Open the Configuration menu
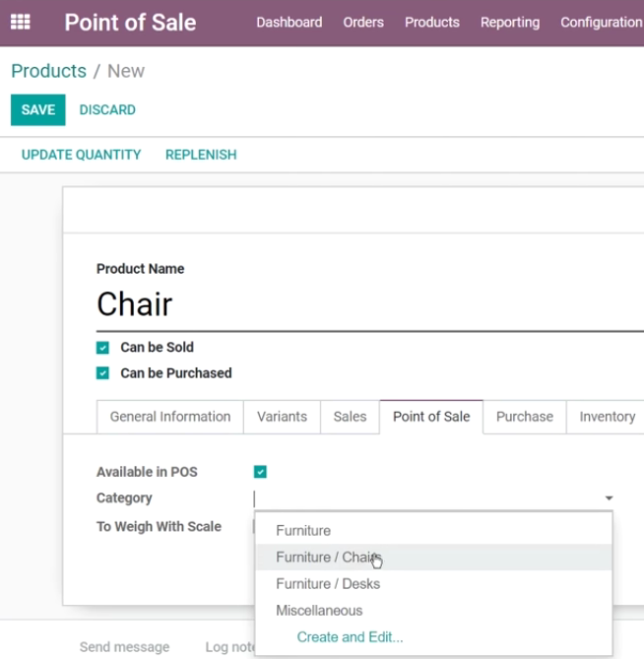644x659 pixels. [601, 23]
